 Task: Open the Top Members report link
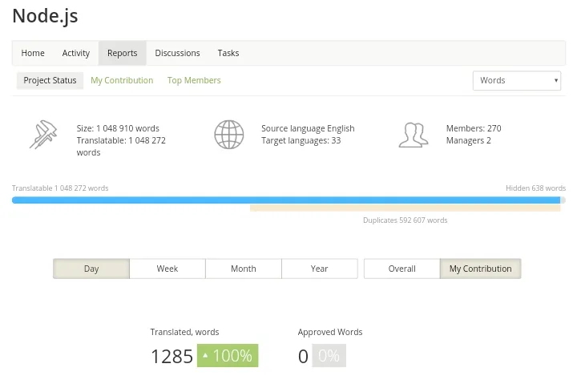pos(194,80)
